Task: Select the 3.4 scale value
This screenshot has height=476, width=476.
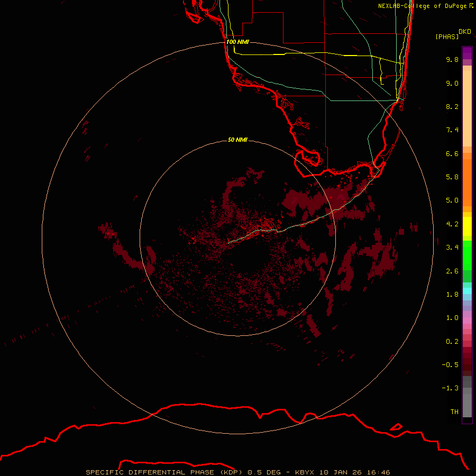Action: [452, 248]
